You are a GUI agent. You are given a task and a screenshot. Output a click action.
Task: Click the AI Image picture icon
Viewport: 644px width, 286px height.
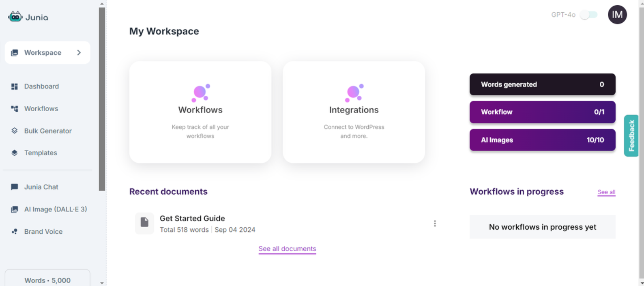tap(15, 209)
